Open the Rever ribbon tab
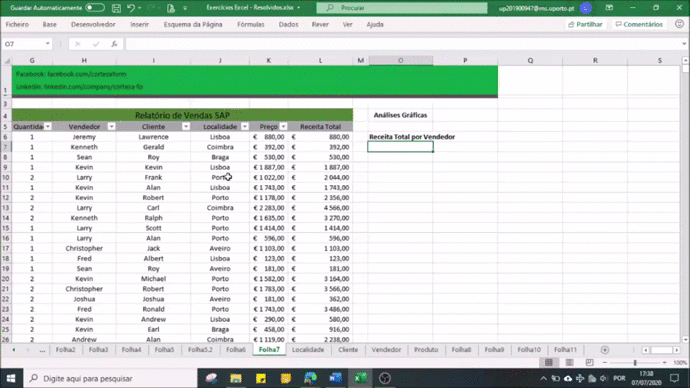This screenshot has height=388, width=690. click(320, 25)
